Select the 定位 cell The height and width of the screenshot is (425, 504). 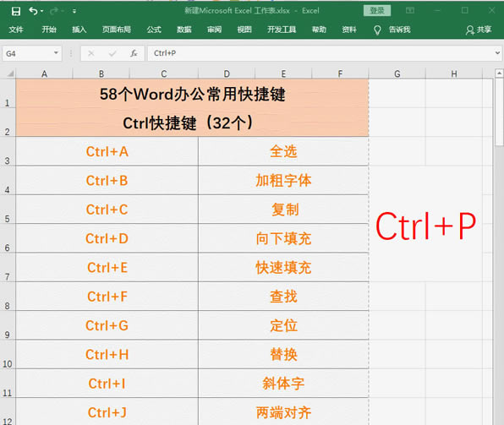pos(283,325)
